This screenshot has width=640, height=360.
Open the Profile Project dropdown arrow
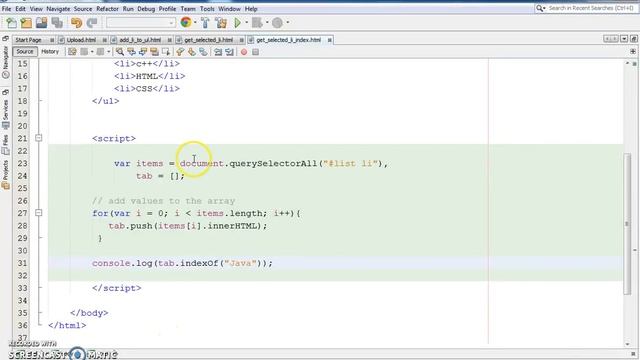click(287, 22)
